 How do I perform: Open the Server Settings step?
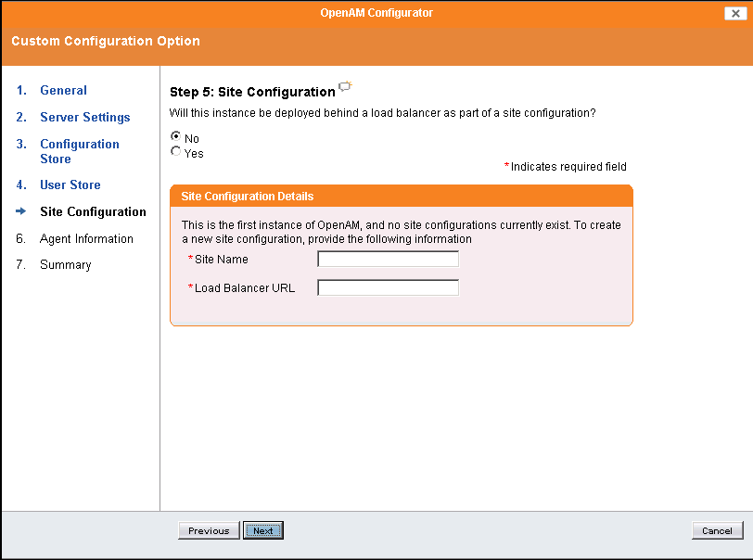[x=84, y=117]
